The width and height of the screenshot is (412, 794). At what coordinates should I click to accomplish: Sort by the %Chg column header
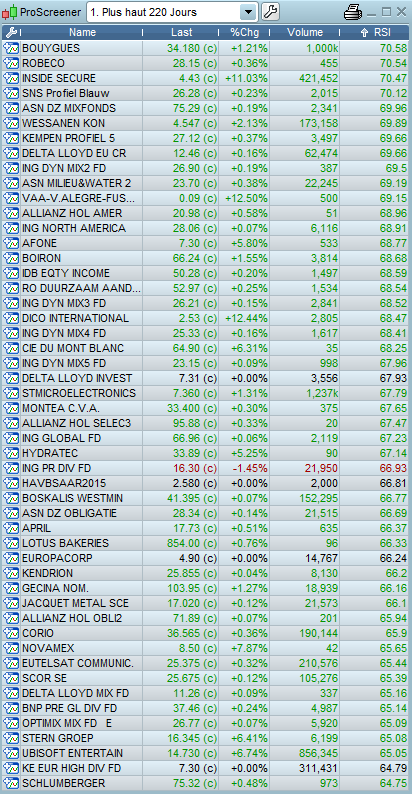point(244,32)
